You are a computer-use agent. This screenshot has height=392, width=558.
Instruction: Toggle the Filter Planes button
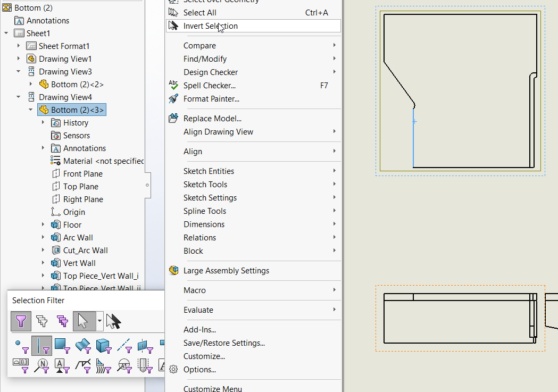145,346
